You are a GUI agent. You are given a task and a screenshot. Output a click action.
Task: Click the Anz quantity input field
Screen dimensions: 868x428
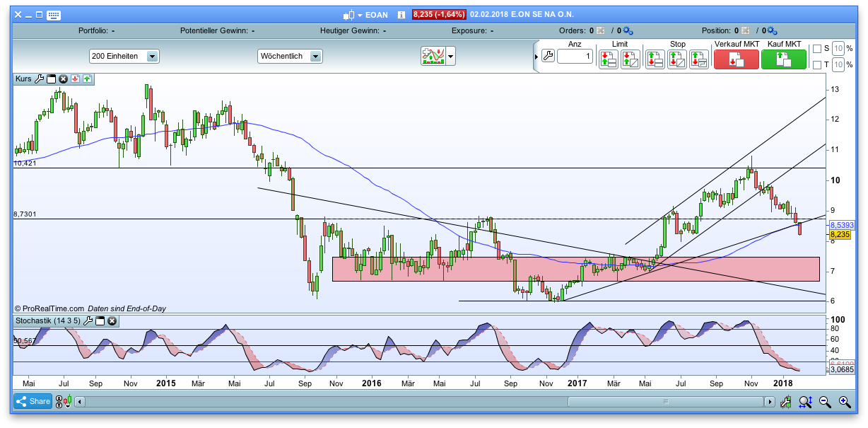click(x=575, y=57)
